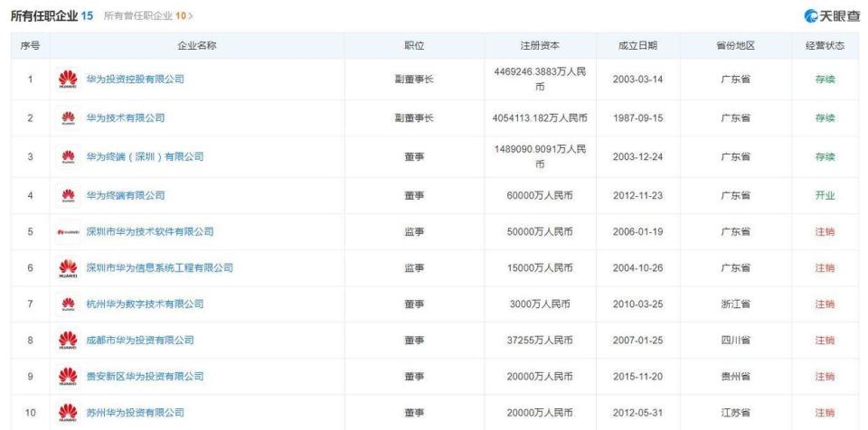868x430 pixels.
Task: Click the 序号 column header
Action: (x=30, y=46)
